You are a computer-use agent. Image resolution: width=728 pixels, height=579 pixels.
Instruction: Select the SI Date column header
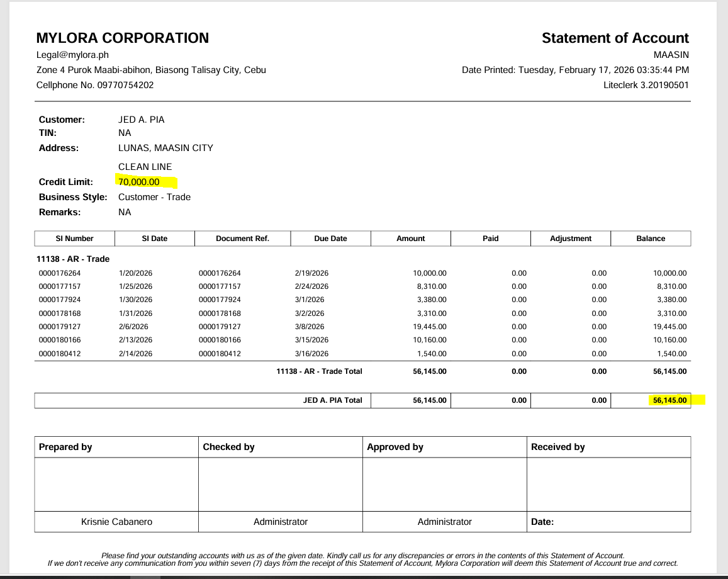tap(155, 239)
